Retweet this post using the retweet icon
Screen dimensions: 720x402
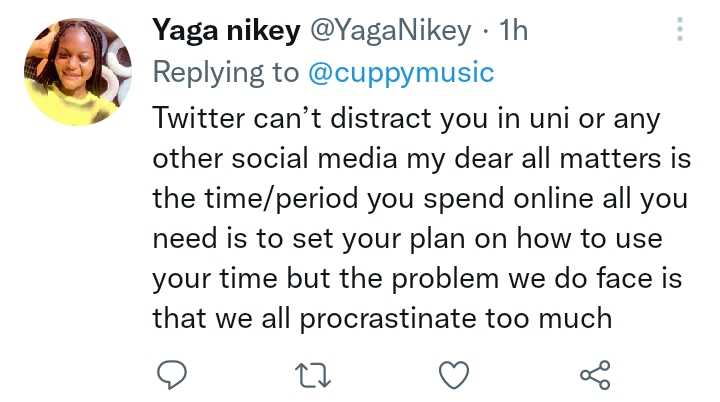(313, 375)
